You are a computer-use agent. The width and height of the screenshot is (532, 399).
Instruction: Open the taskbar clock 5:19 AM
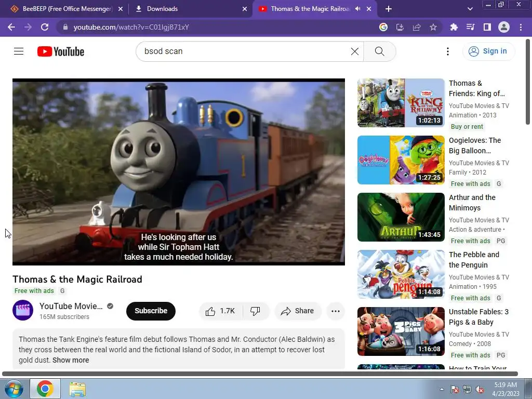click(506, 389)
